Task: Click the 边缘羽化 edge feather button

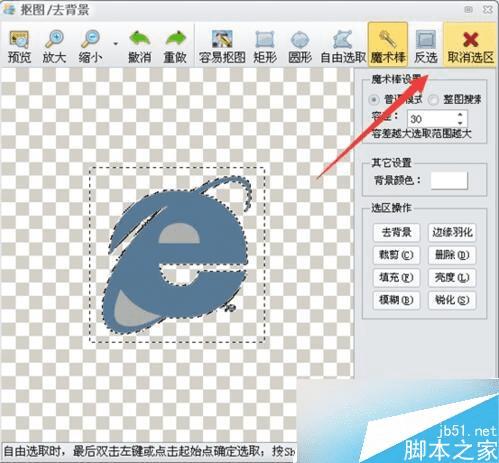Action: pyautogui.click(x=452, y=232)
